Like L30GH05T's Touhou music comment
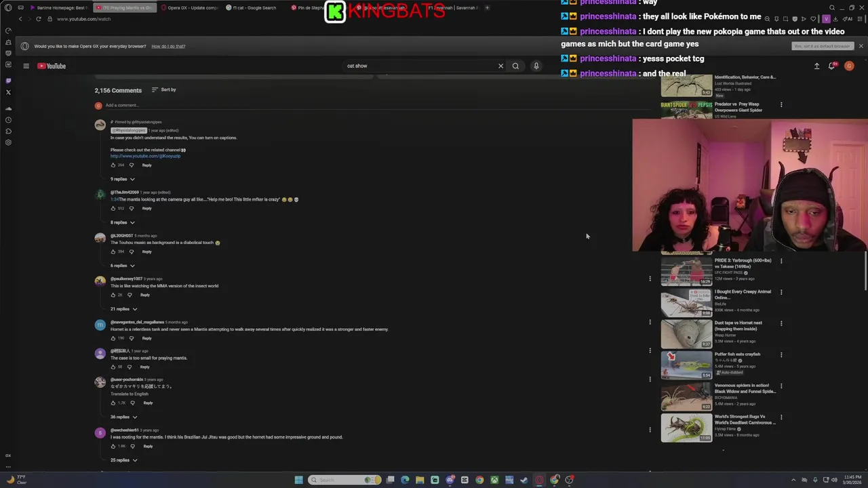Viewport: 868px width, 488px height. tap(113, 252)
